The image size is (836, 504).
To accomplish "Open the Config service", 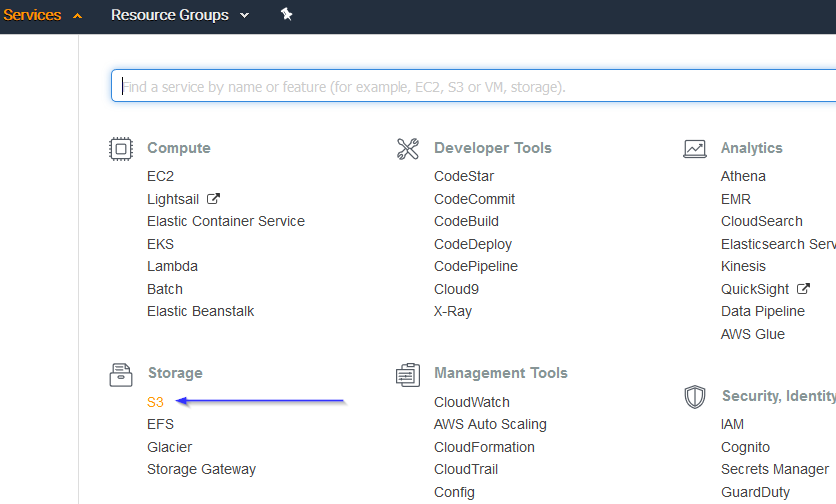I will (x=454, y=492).
